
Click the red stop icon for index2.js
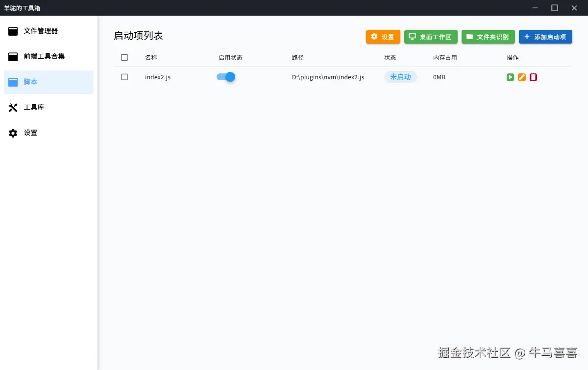(x=534, y=77)
